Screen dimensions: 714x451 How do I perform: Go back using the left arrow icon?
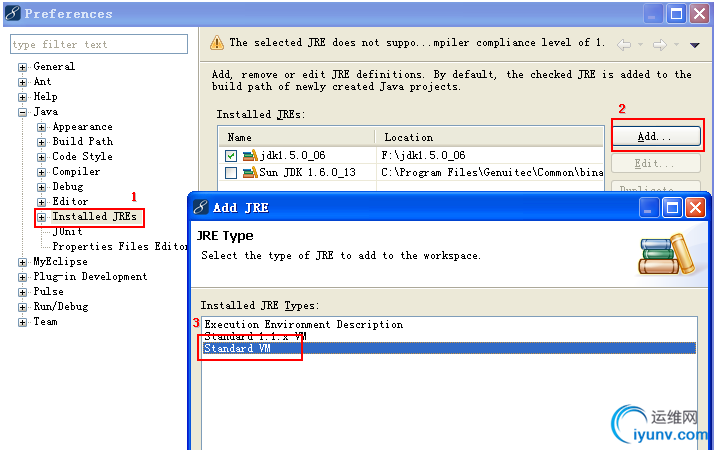pos(624,45)
